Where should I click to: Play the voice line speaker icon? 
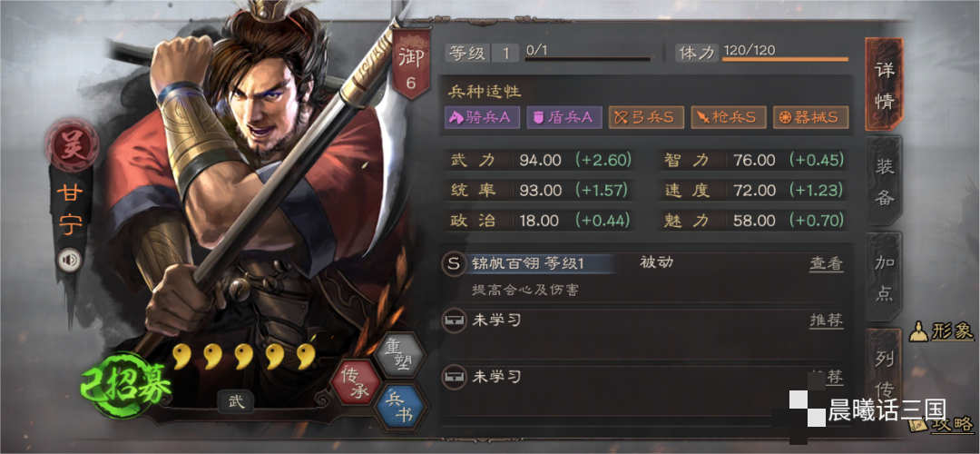tap(69, 261)
